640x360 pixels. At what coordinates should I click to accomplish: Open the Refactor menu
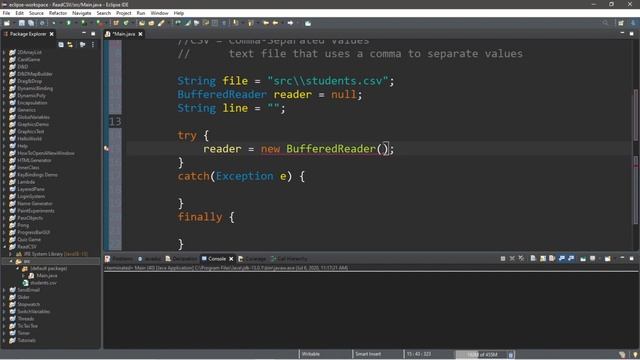pos(58,13)
